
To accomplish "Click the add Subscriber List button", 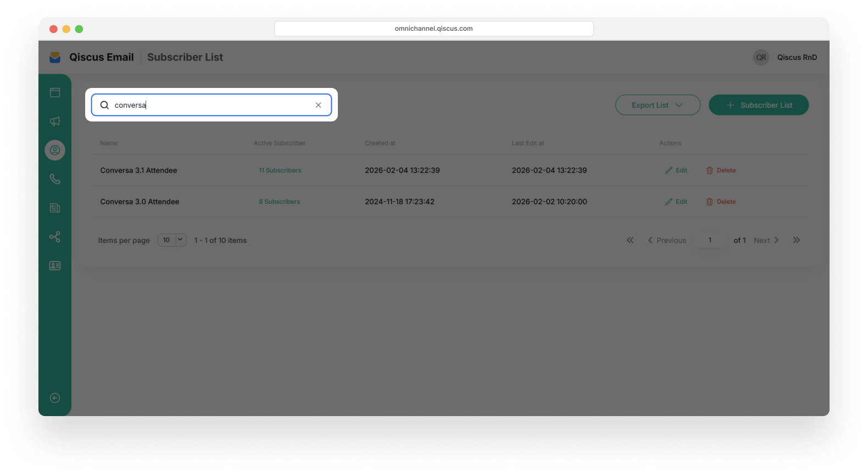I will (x=759, y=105).
